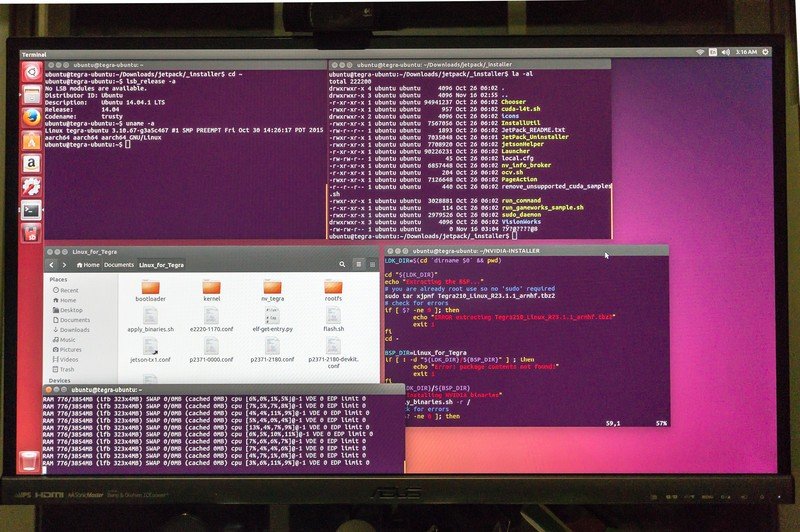Image resolution: width=800 pixels, height=532 pixels.
Task: Click 'cuda-l4t.sh' in the ls listing
Action: point(520,109)
